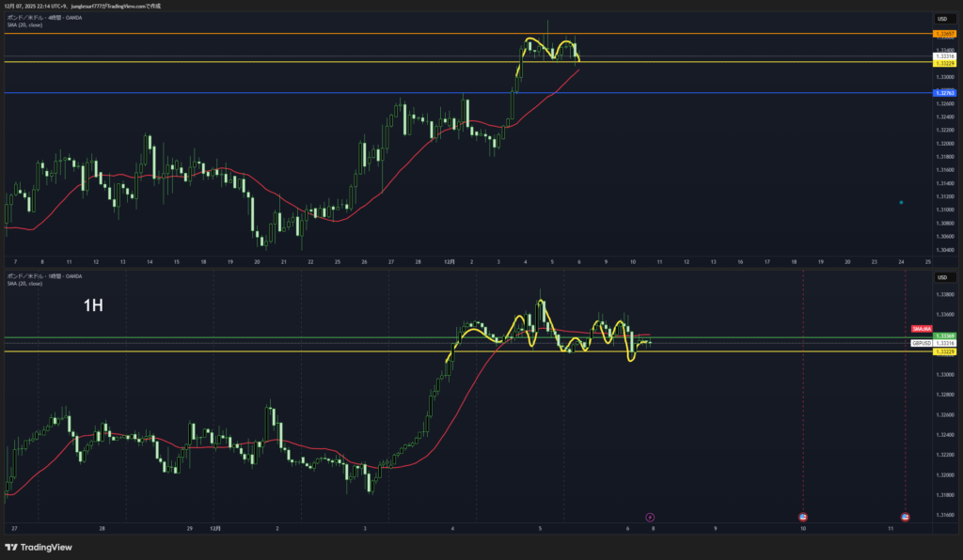The width and height of the screenshot is (963, 560).
Task: Click the green 1.33369 price label
Action: click(x=944, y=336)
